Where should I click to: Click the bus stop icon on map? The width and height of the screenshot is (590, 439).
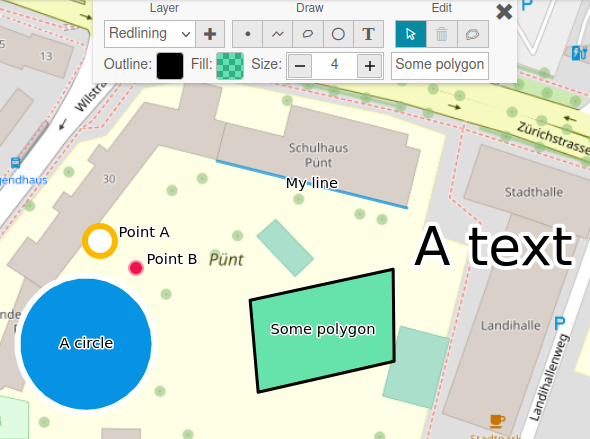tap(15, 163)
